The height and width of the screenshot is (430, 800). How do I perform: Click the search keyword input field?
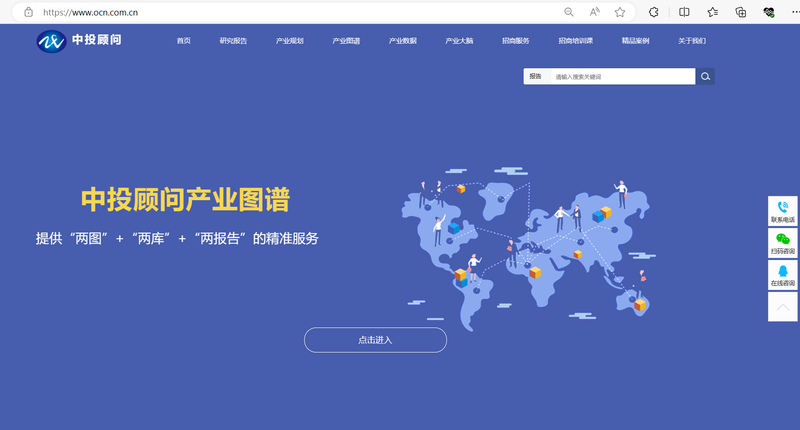point(622,77)
